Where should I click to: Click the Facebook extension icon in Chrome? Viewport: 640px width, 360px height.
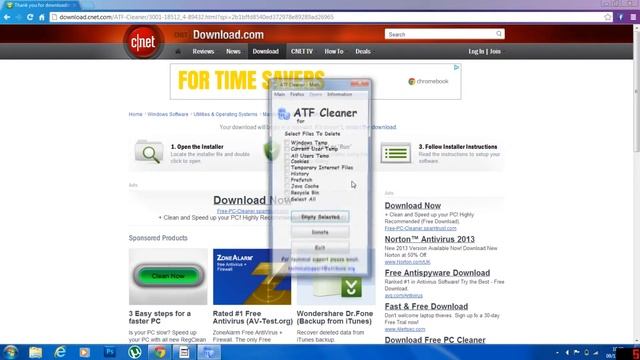point(620,17)
